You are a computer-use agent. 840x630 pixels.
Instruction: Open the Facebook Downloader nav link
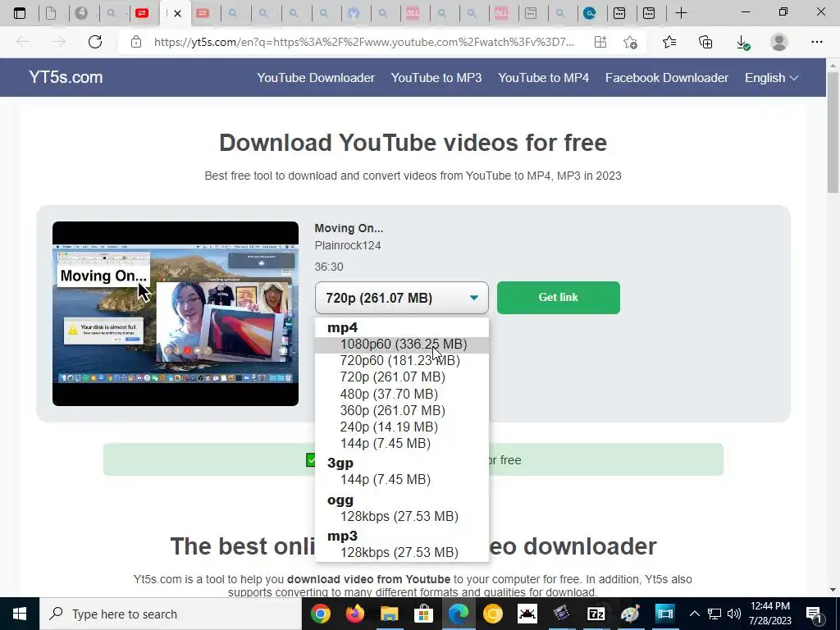click(666, 78)
